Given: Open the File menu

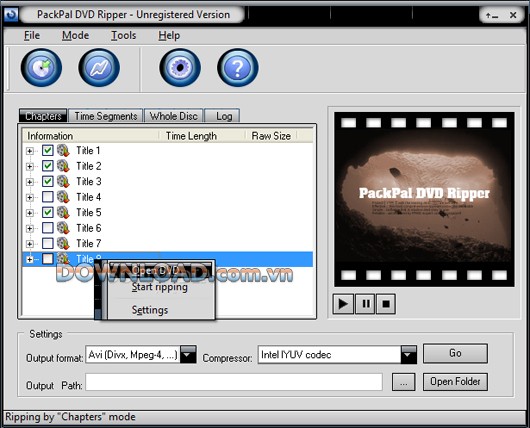Looking at the screenshot, I should point(32,35).
